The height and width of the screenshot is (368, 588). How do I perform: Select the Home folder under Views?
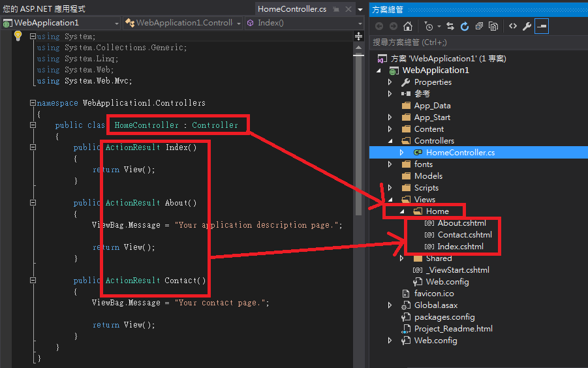(437, 211)
